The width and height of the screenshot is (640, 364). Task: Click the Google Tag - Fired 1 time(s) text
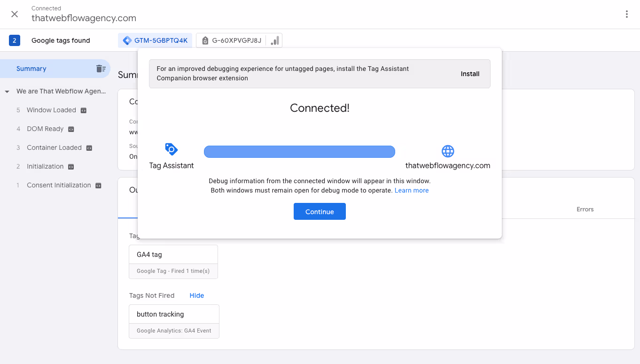click(173, 271)
